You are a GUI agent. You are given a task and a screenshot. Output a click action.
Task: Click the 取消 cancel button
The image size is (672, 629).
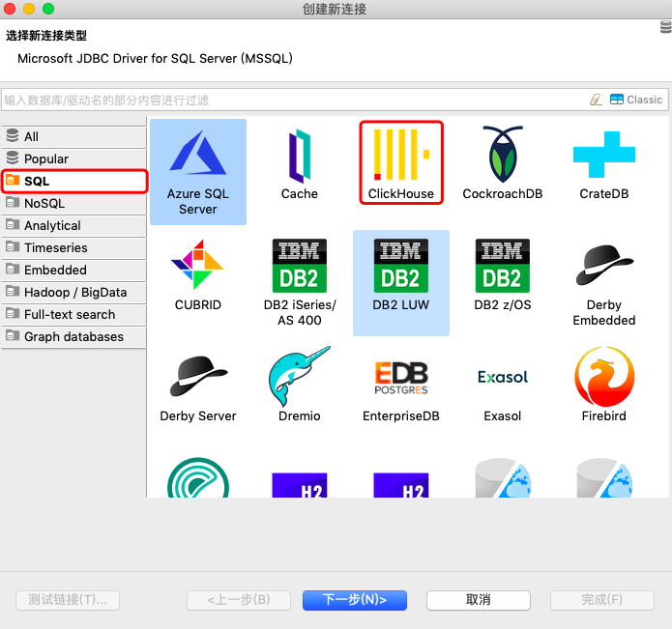479,600
